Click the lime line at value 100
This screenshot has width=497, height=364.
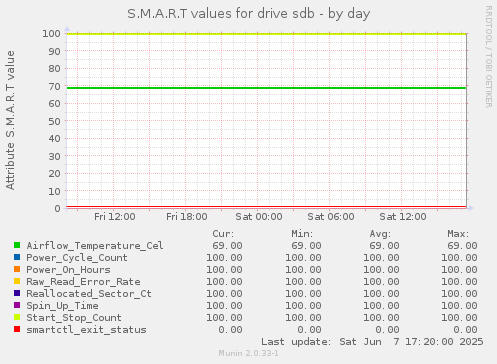coord(267,34)
